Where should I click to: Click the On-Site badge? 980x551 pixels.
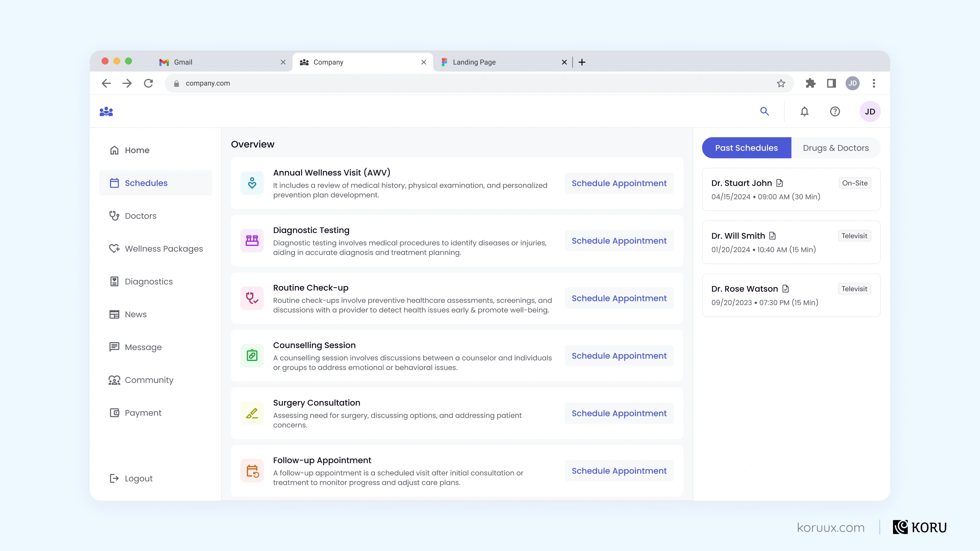pyautogui.click(x=854, y=183)
